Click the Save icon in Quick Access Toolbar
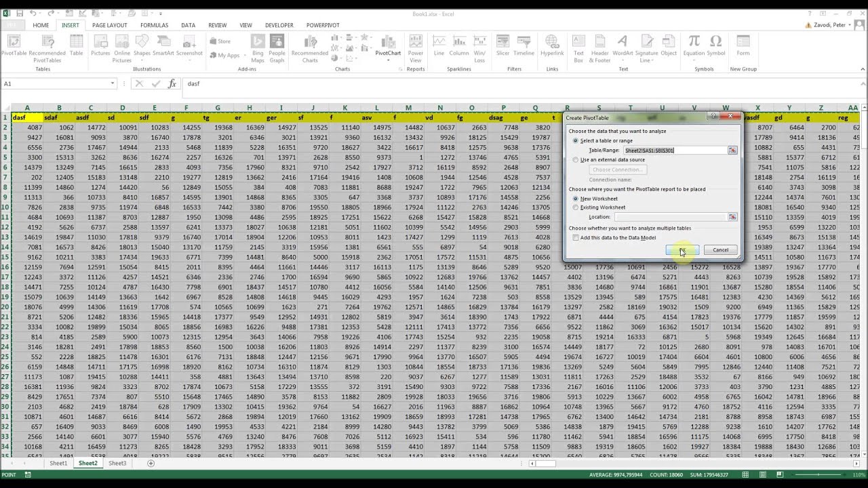The image size is (868, 488). pos(19,13)
